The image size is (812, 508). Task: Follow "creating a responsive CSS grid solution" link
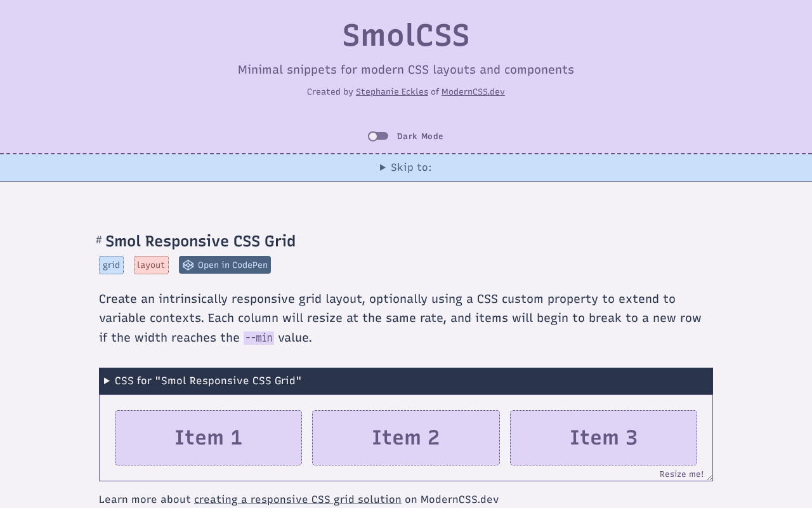point(298,500)
